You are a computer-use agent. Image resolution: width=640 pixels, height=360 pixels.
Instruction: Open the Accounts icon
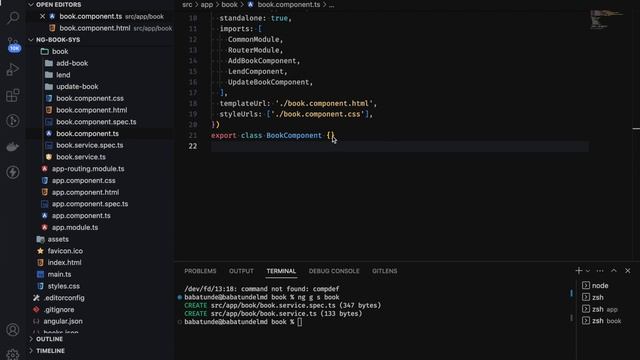pos(13,329)
